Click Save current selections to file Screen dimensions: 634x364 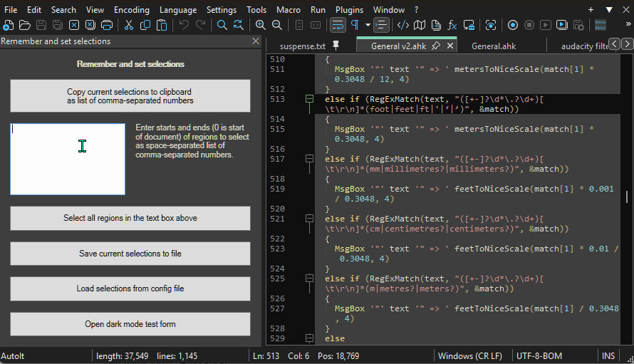(x=130, y=254)
